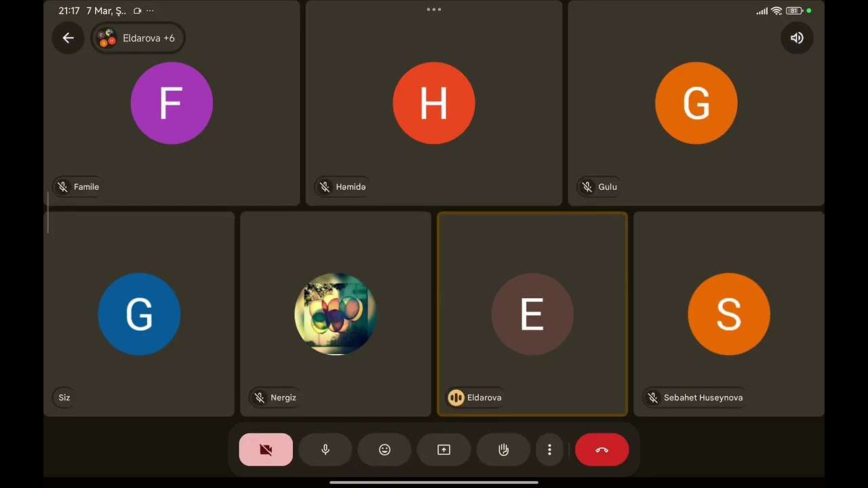Click the audio activity icon beside Eldarova
The height and width of the screenshot is (488, 868).
(456, 398)
